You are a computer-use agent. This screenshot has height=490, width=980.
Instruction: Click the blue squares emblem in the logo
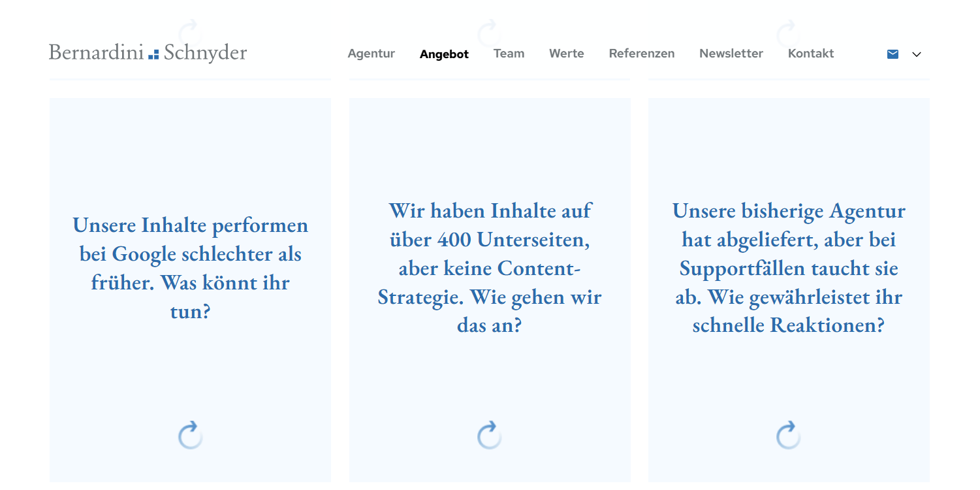(x=153, y=54)
